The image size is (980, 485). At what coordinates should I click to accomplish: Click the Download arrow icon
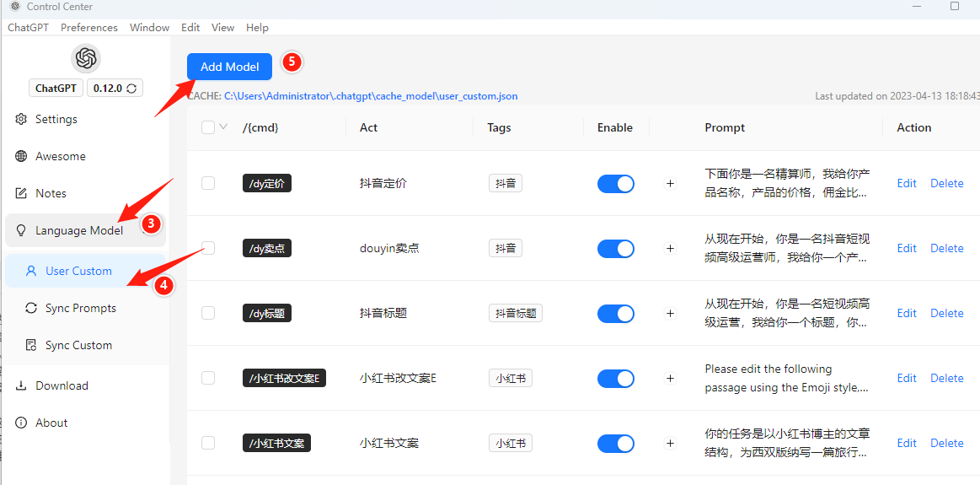click(x=21, y=385)
